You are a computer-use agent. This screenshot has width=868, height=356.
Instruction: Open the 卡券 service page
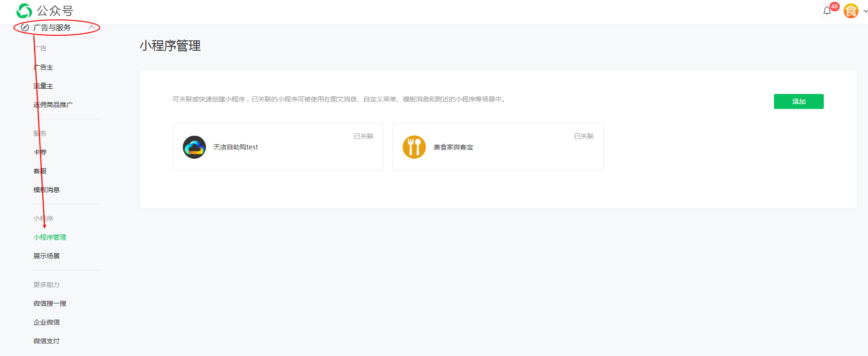(x=40, y=152)
